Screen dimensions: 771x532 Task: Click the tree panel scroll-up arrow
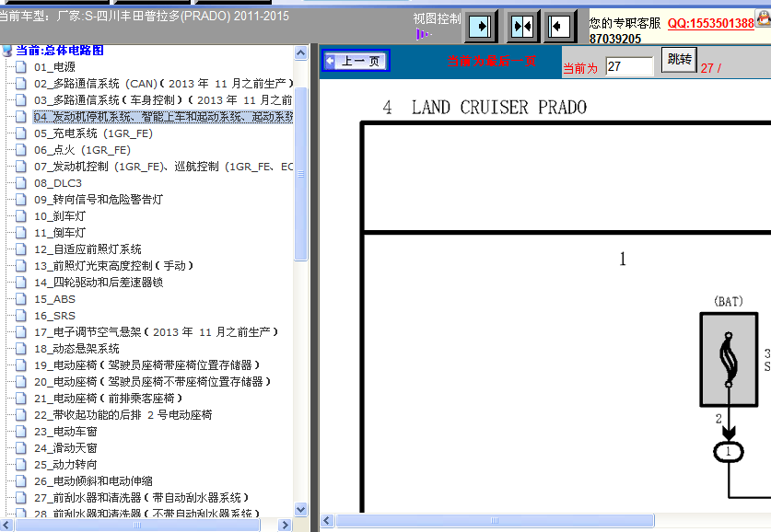[x=301, y=53]
